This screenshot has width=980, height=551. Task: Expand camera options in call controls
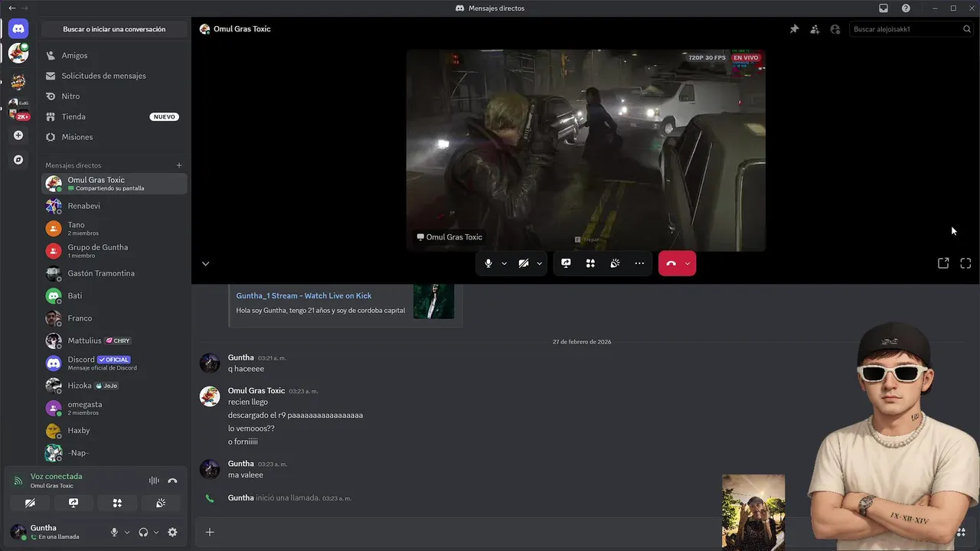[x=539, y=263]
